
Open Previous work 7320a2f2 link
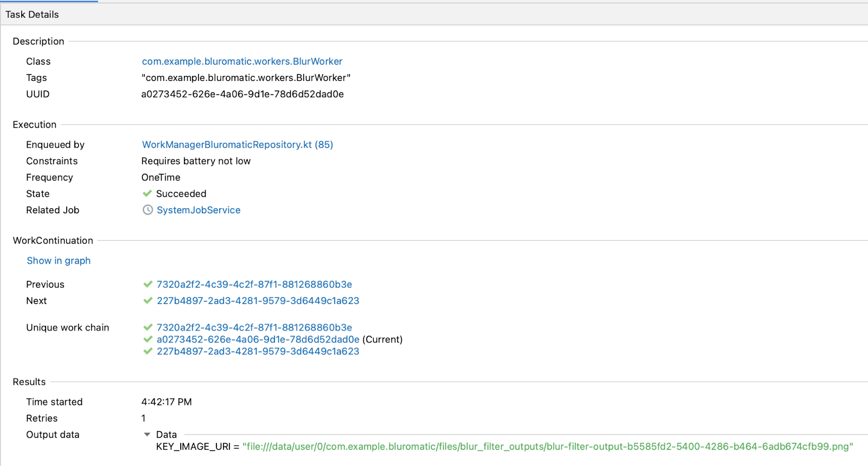point(254,284)
